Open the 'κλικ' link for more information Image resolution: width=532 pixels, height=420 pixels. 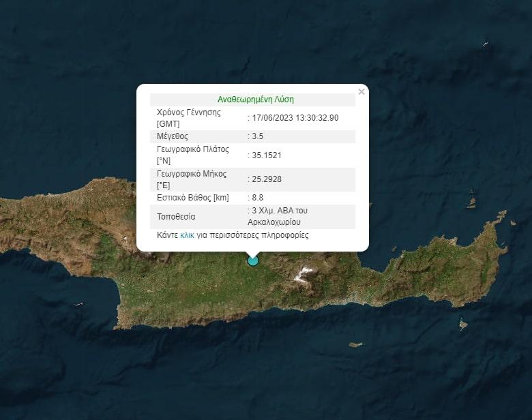[187, 235]
